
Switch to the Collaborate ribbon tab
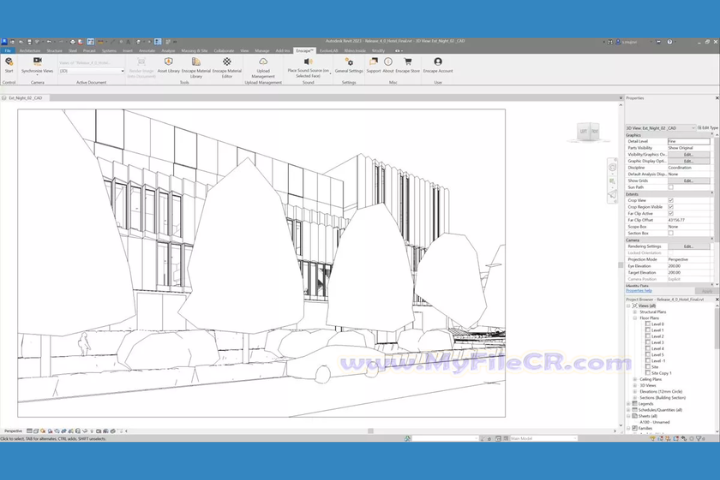pyautogui.click(x=223, y=50)
